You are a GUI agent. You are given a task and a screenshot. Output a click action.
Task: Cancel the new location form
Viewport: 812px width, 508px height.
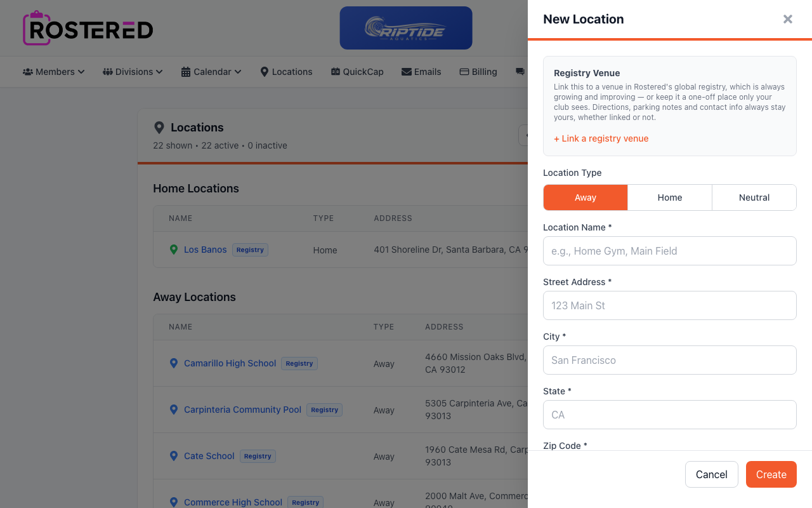pyautogui.click(x=712, y=474)
